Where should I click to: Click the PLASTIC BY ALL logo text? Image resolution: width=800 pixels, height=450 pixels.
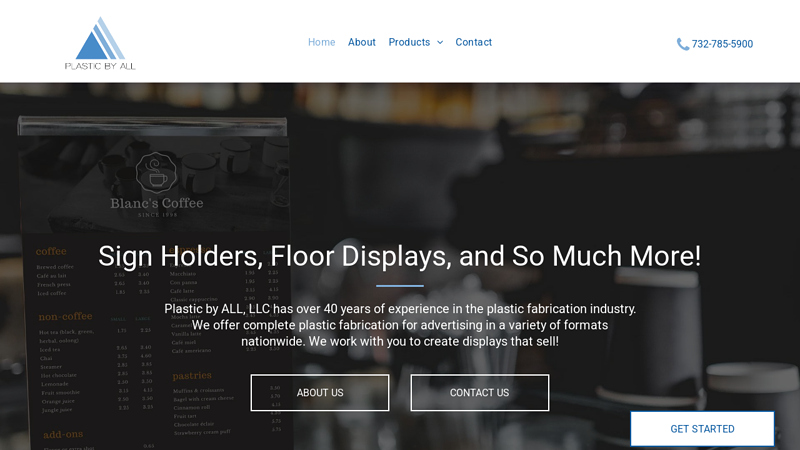click(100, 66)
